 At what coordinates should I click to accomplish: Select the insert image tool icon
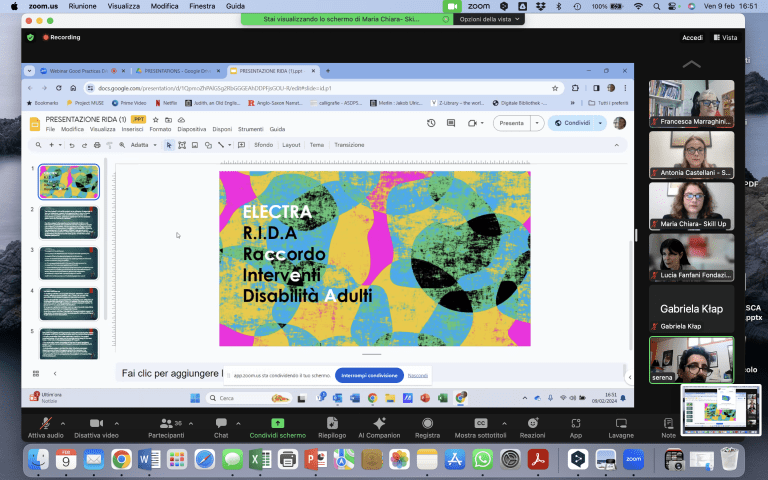tap(195, 145)
